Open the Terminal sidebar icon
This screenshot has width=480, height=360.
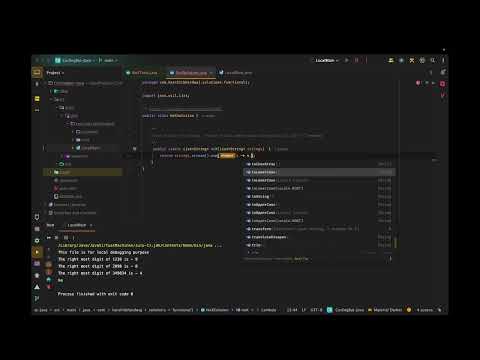[x=37, y=264]
